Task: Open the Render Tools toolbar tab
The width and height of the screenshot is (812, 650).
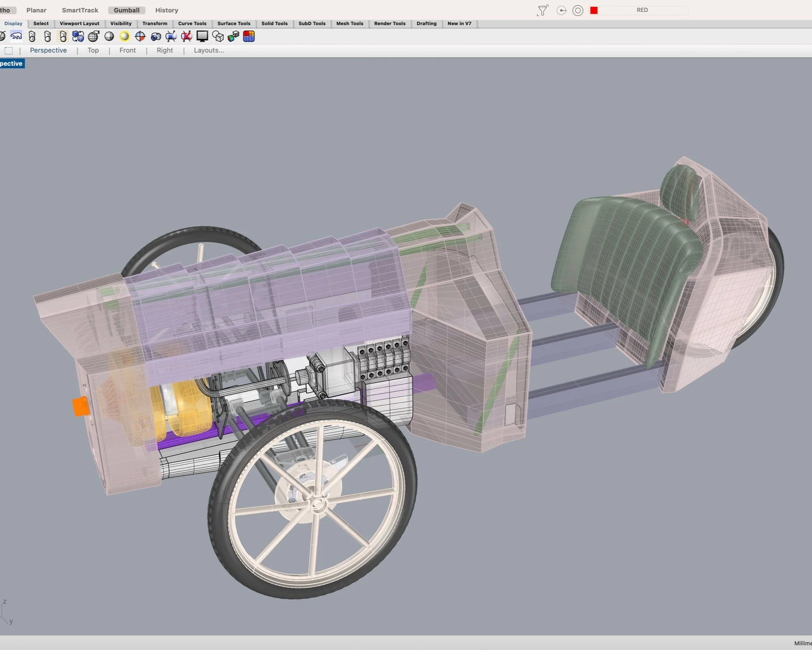Action: click(390, 23)
